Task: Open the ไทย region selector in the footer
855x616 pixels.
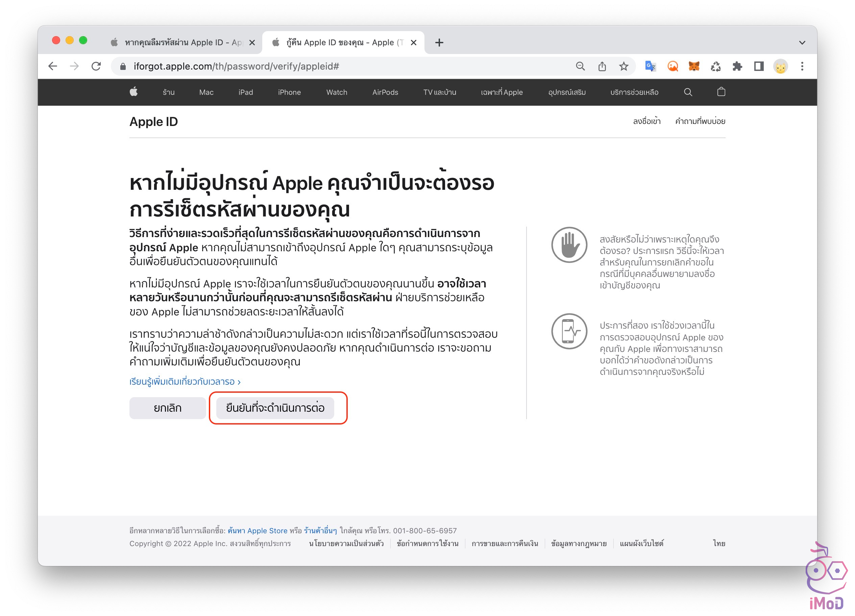Action: pyautogui.click(x=718, y=543)
